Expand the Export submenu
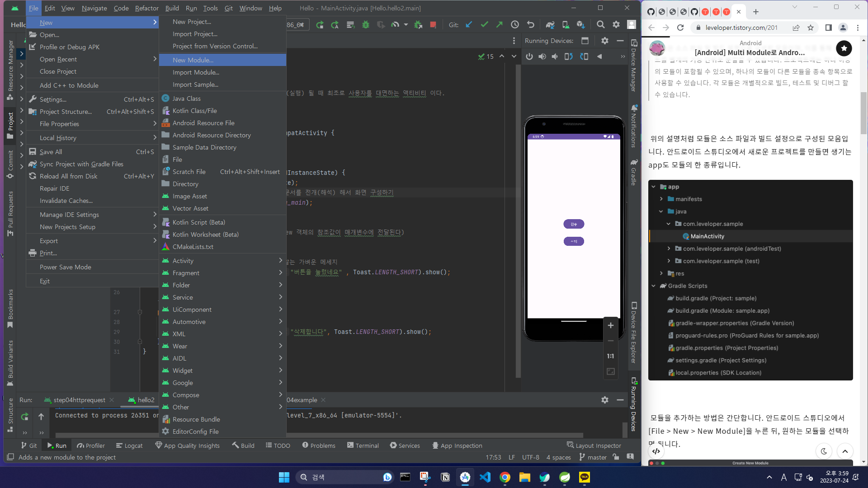The image size is (868, 488). coord(92,241)
